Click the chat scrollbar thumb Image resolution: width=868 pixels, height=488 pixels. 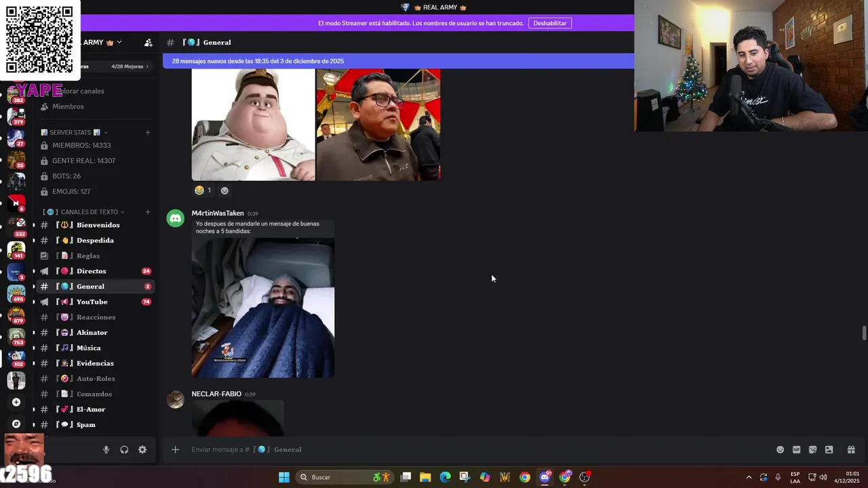coord(864,333)
